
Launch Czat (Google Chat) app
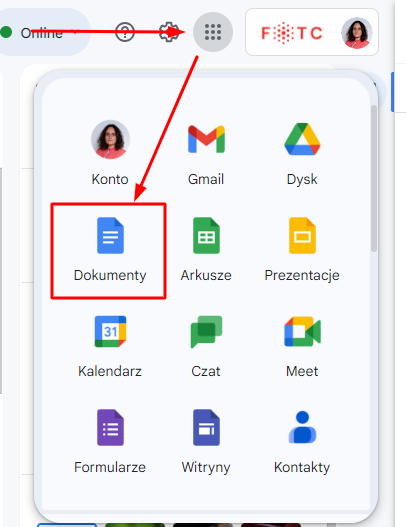(x=206, y=346)
